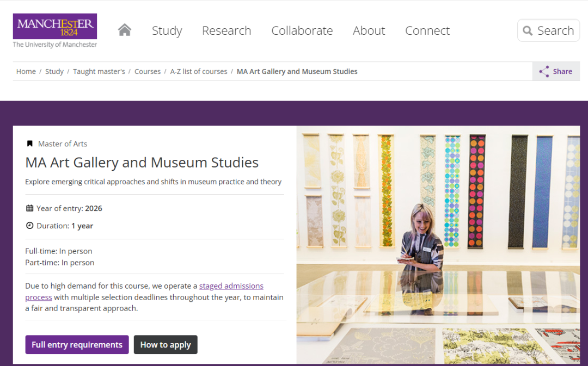This screenshot has width=588, height=366.
Task: Follow the staged admissions process link
Action: tap(231, 286)
